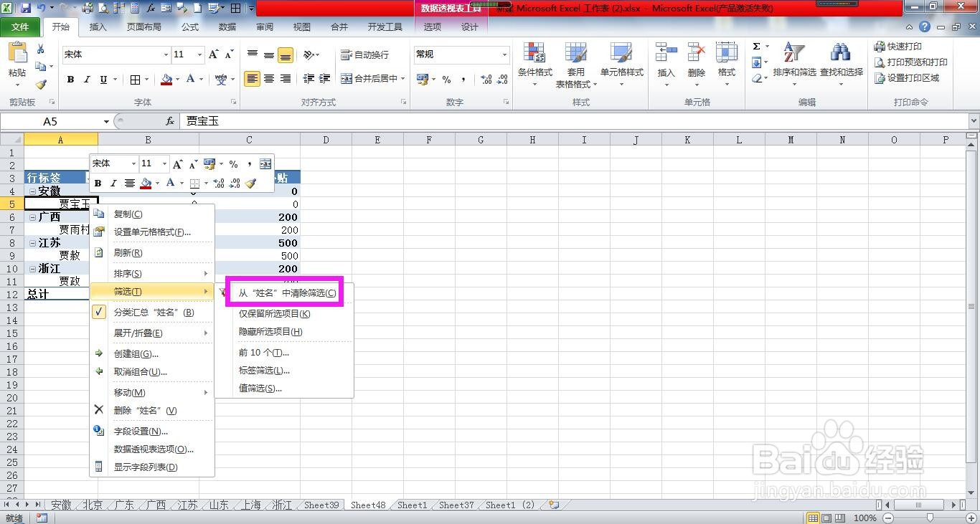Toggle center text alignment in ribbon
The width and height of the screenshot is (980, 524).
[x=268, y=79]
